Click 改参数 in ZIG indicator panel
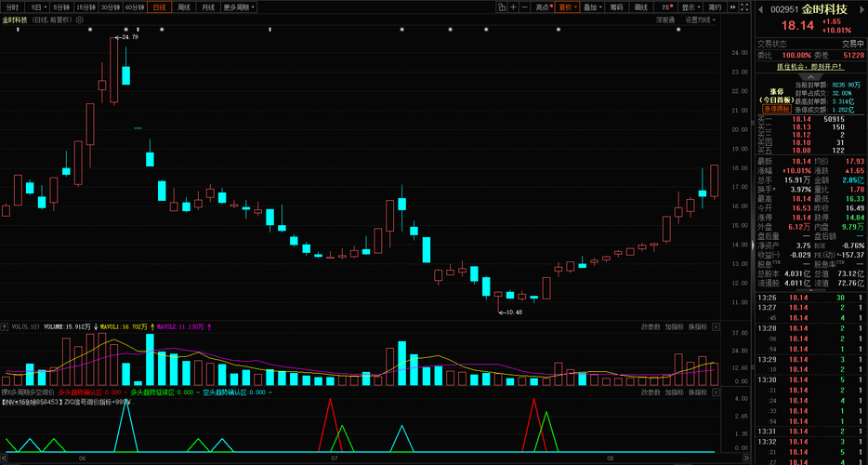Image resolution: width=868 pixels, height=465 pixels. coord(651,392)
